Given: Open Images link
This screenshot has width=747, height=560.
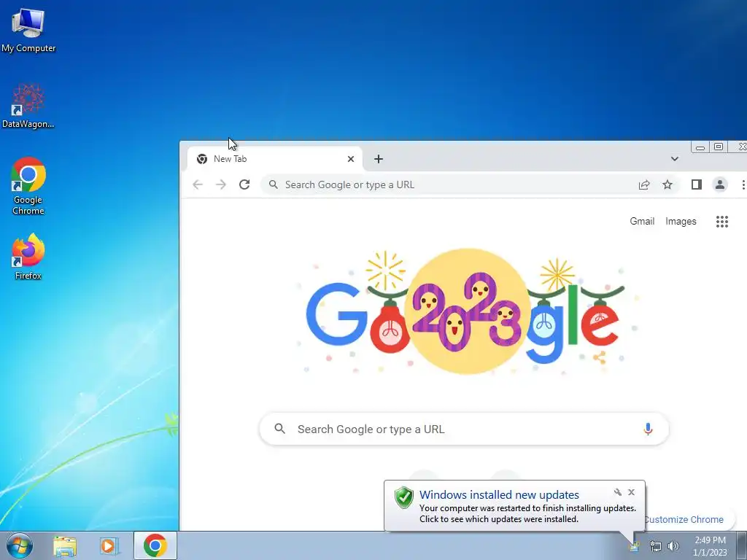Looking at the screenshot, I should [x=681, y=222].
